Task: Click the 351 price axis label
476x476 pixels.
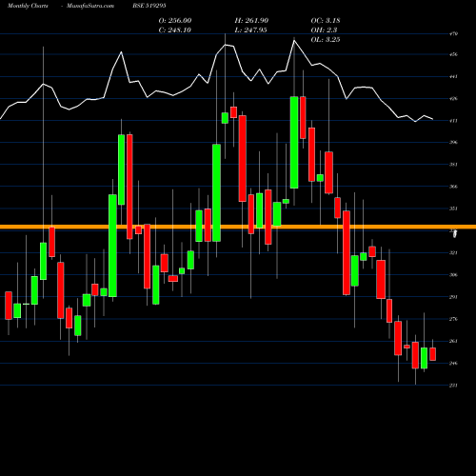Action: [x=453, y=208]
